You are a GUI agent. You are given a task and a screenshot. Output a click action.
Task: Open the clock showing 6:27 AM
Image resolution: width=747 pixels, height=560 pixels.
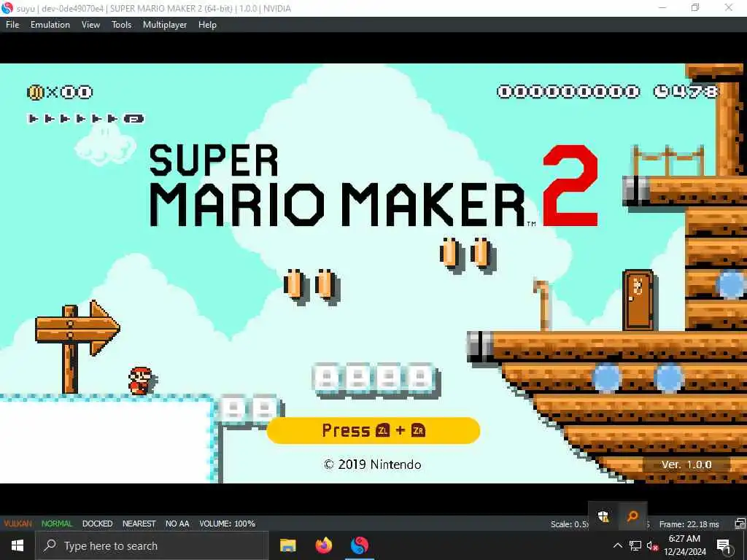click(684, 545)
